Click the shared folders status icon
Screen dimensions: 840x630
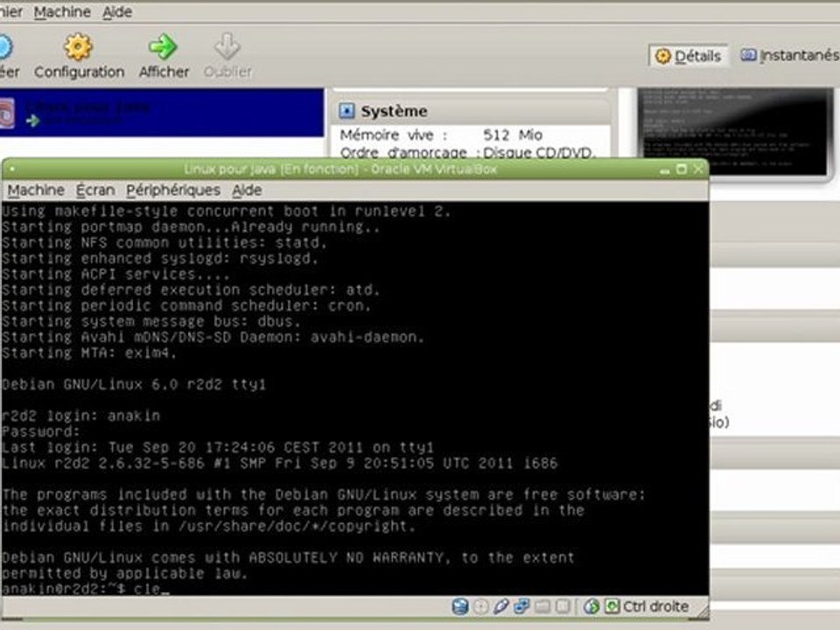(542, 606)
